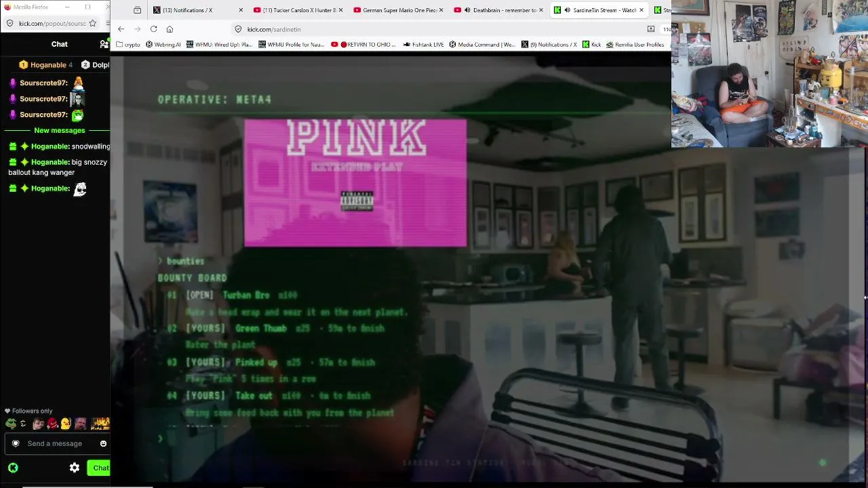Open the chat user list icon
This screenshot has height=488, width=868.
(x=104, y=44)
